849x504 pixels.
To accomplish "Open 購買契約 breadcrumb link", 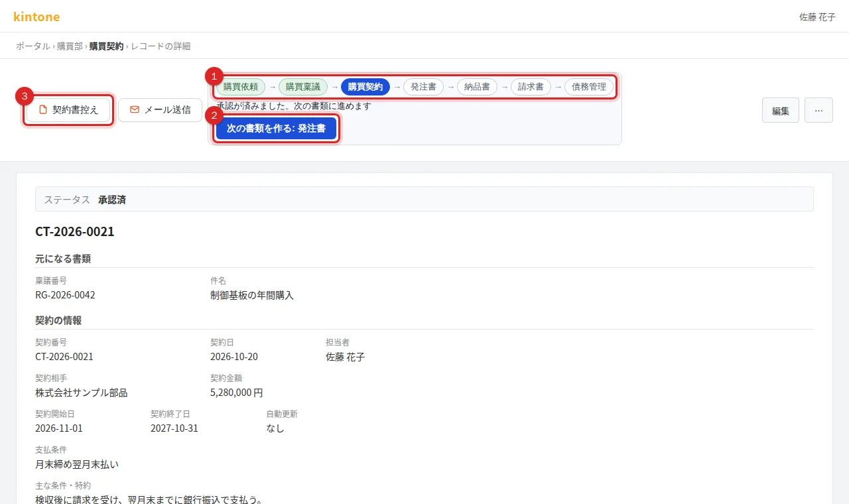I will click(106, 46).
